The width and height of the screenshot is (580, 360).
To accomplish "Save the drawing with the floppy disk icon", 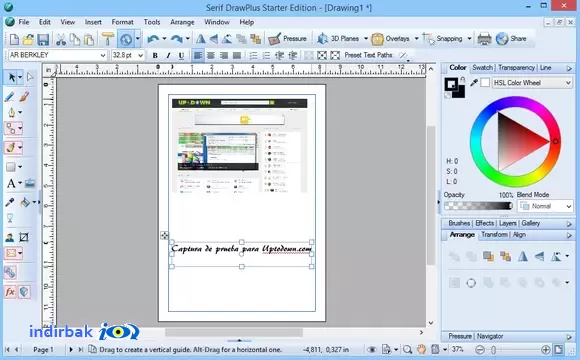I will pos(43,39).
